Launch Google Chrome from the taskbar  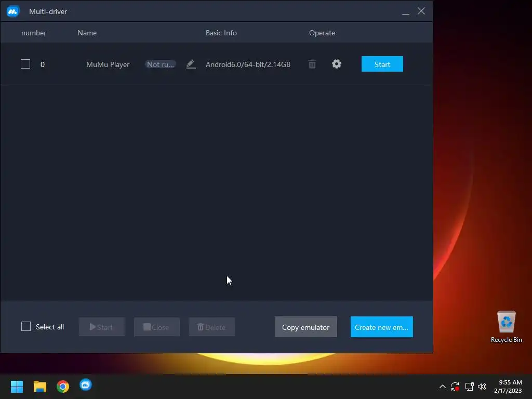(x=63, y=387)
